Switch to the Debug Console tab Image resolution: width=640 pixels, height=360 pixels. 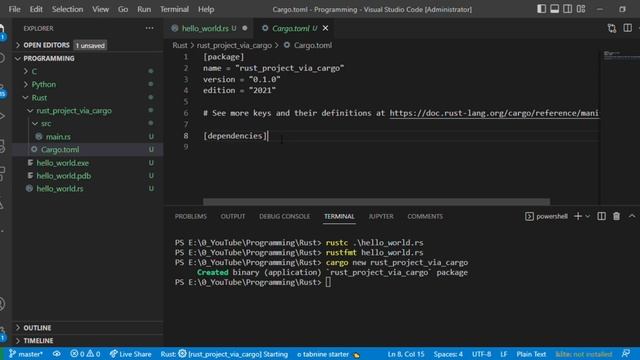click(x=284, y=216)
